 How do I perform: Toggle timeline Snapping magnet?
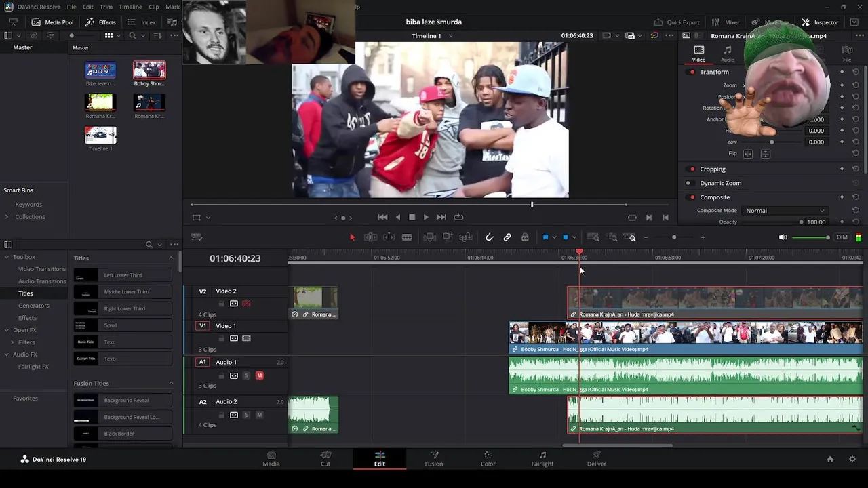[490, 237]
